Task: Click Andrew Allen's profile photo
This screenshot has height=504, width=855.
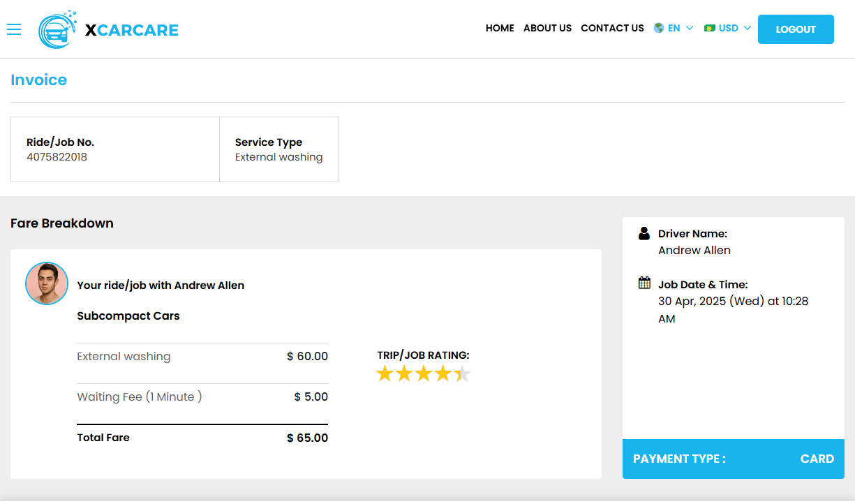Action: pos(47,283)
